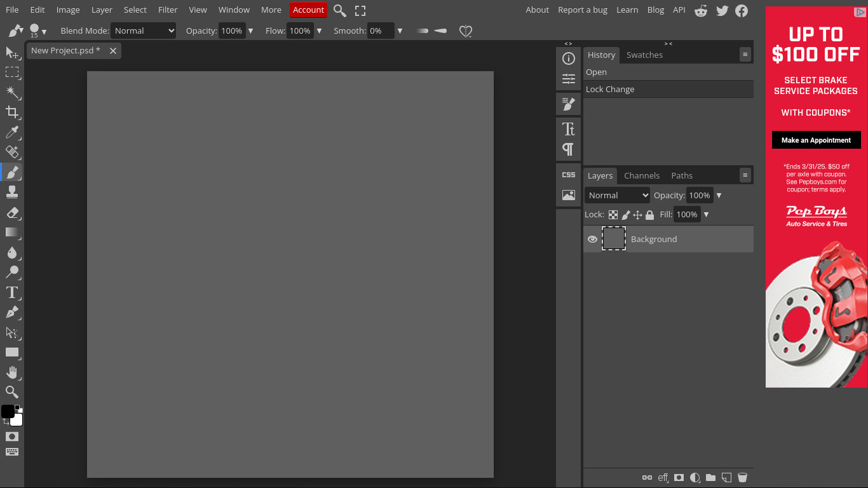Expand the layer Fill arrow
Viewport: 868px width, 488px height.
click(706, 214)
